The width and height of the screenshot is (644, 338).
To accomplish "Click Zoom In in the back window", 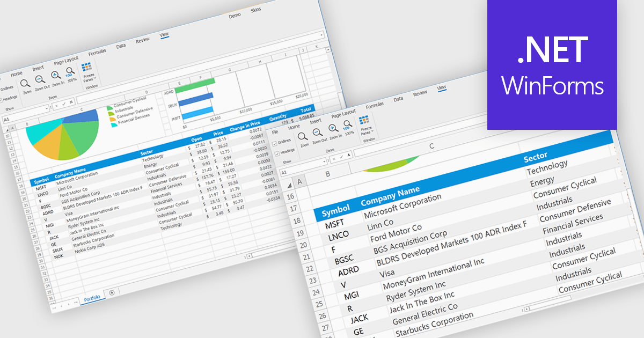I will tap(55, 75).
